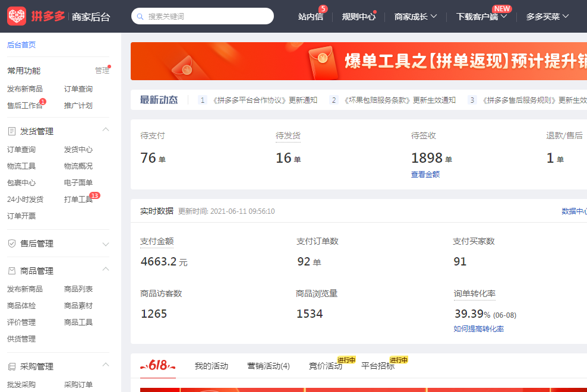
Task: Open 评价管理 menu item
Action: (x=21, y=323)
